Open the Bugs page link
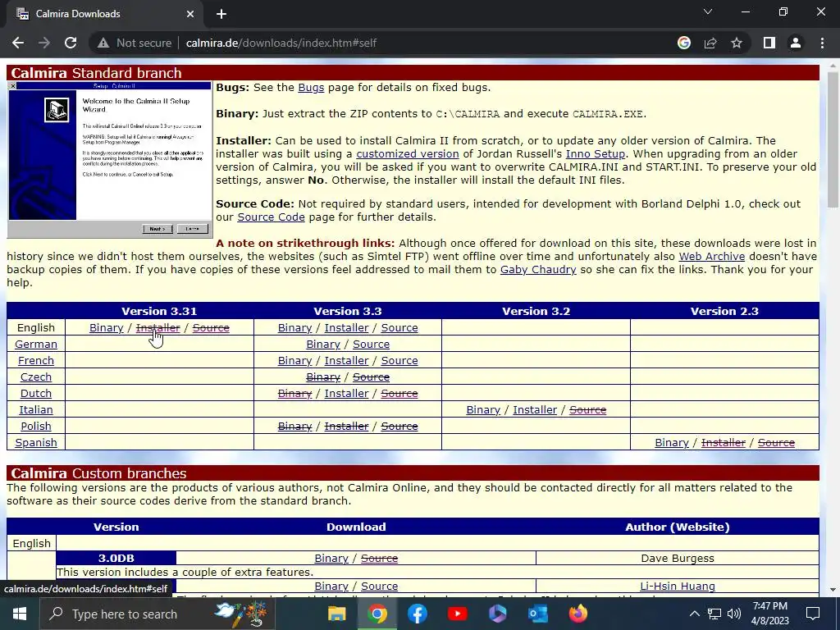Viewport: 840px width, 630px height. pos(311,87)
